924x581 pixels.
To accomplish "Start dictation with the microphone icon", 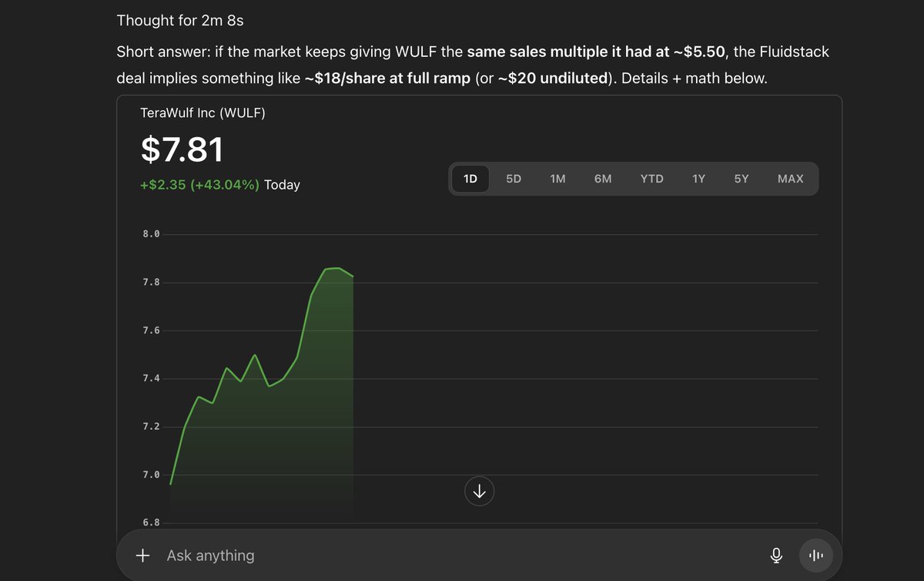I will point(776,556).
